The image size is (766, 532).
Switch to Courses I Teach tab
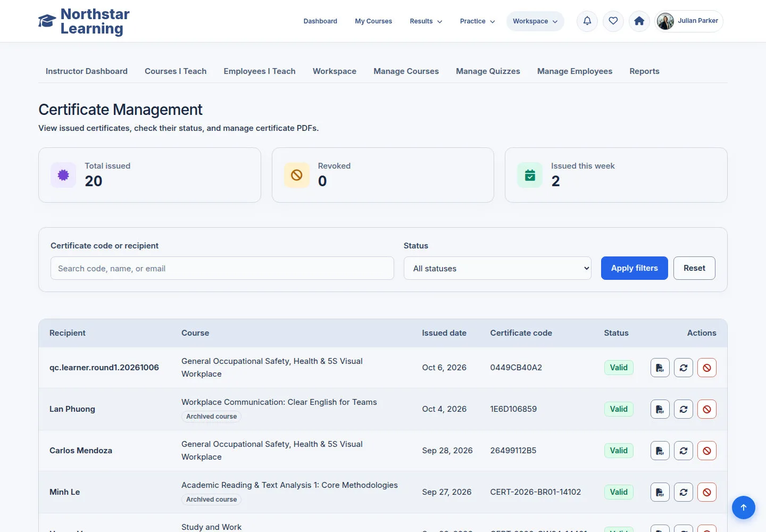point(176,71)
